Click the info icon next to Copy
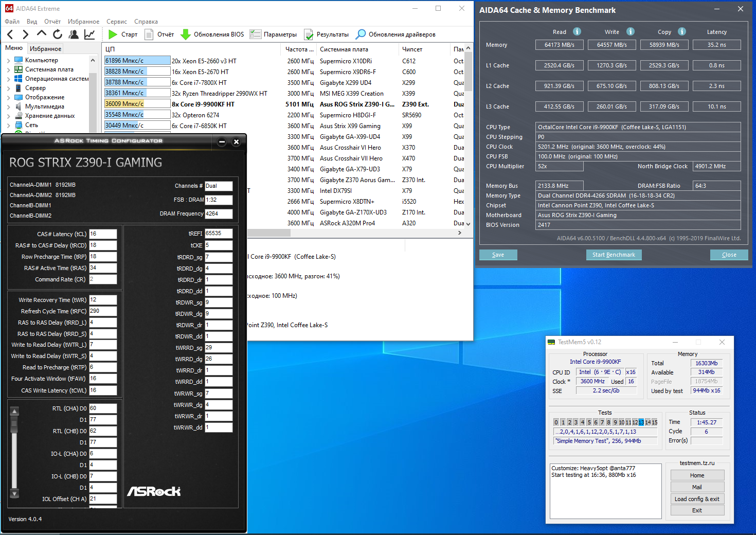756x535 pixels. pyautogui.click(x=682, y=31)
